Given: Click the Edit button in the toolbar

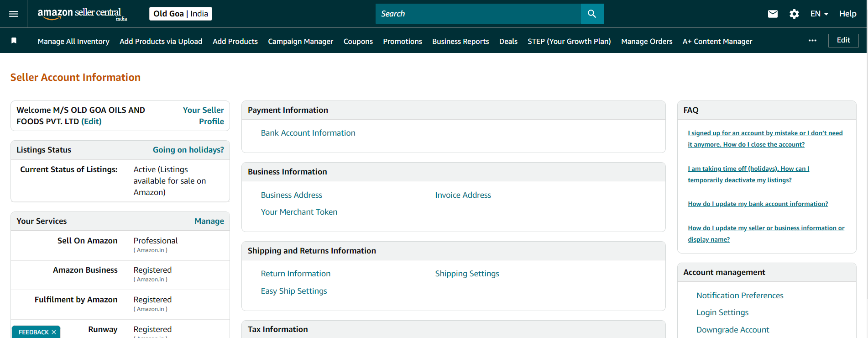Looking at the screenshot, I should click(x=843, y=40).
